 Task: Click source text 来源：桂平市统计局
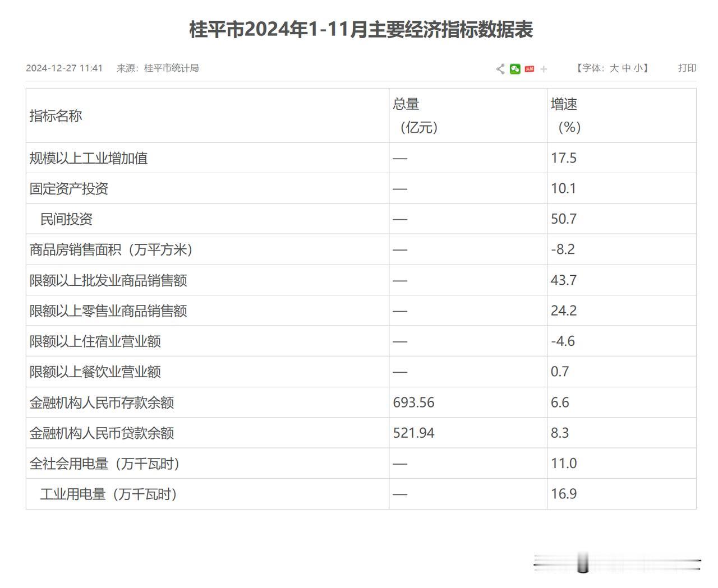tap(158, 68)
